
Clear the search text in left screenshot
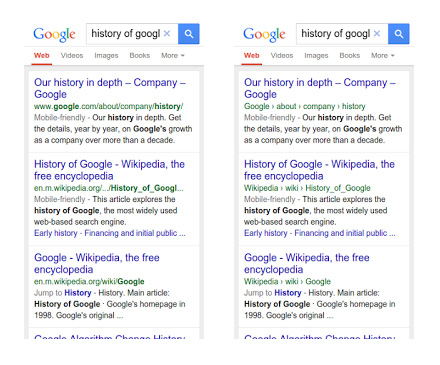[x=167, y=33]
